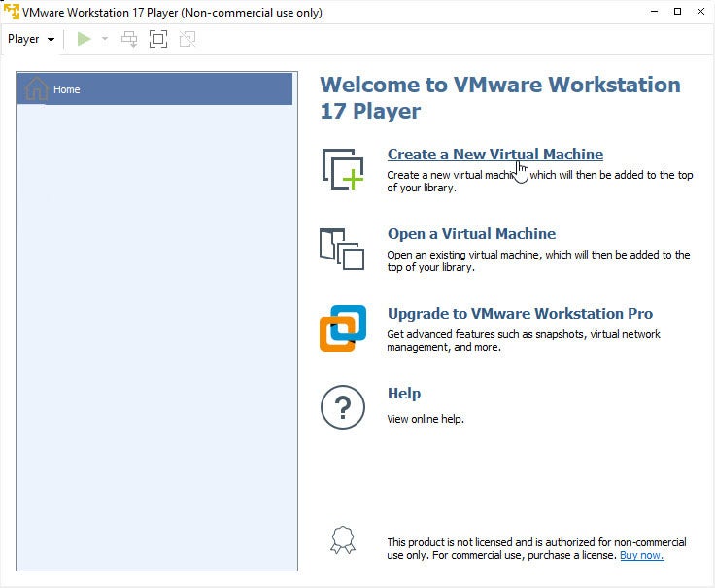Click the new virtual machine plus icon
Screen dimensions: 715x588
(x=343, y=169)
